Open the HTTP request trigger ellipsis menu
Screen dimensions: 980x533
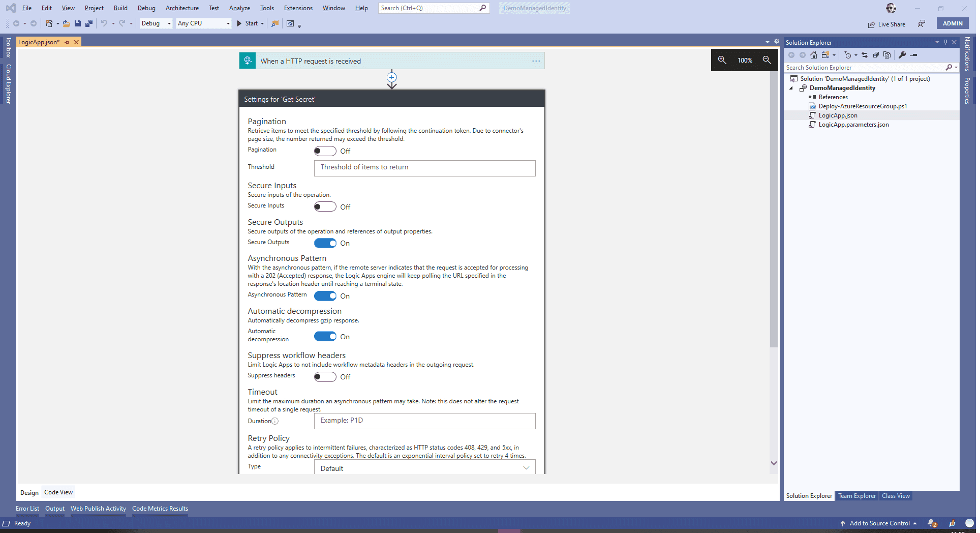tap(536, 61)
